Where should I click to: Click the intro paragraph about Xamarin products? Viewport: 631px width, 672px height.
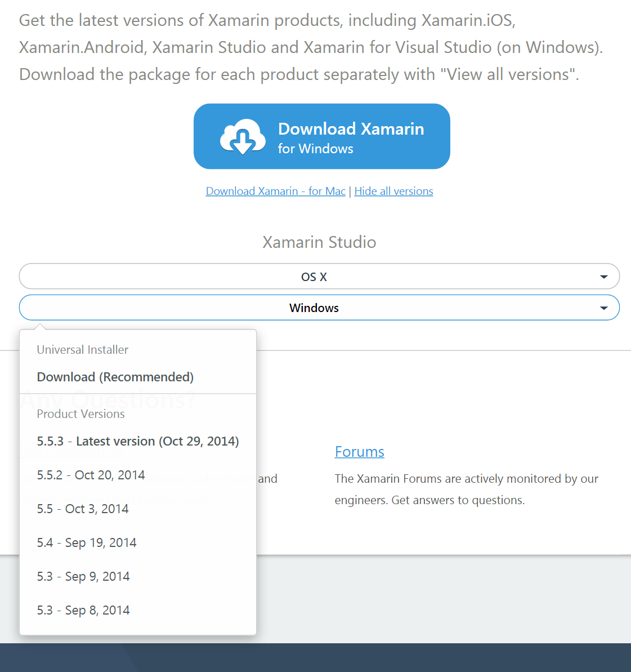[311, 47]
